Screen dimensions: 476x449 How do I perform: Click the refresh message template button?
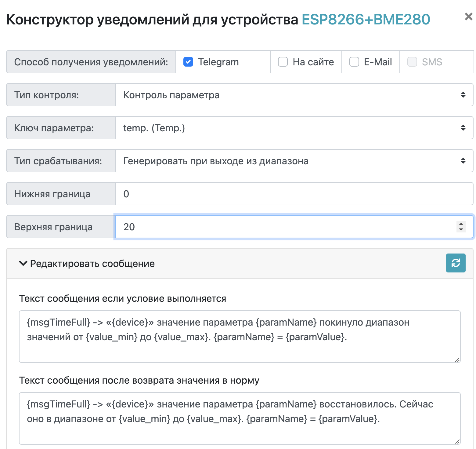point(456,263)
